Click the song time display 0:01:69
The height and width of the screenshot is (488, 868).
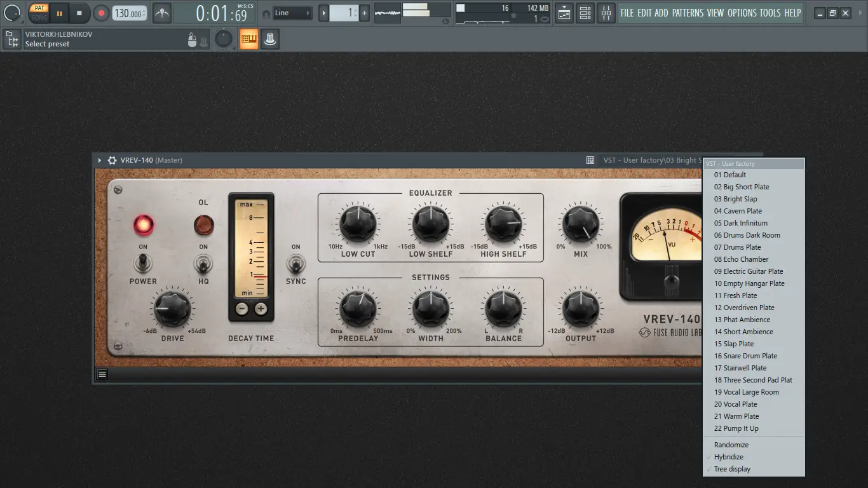coord(215,13)
